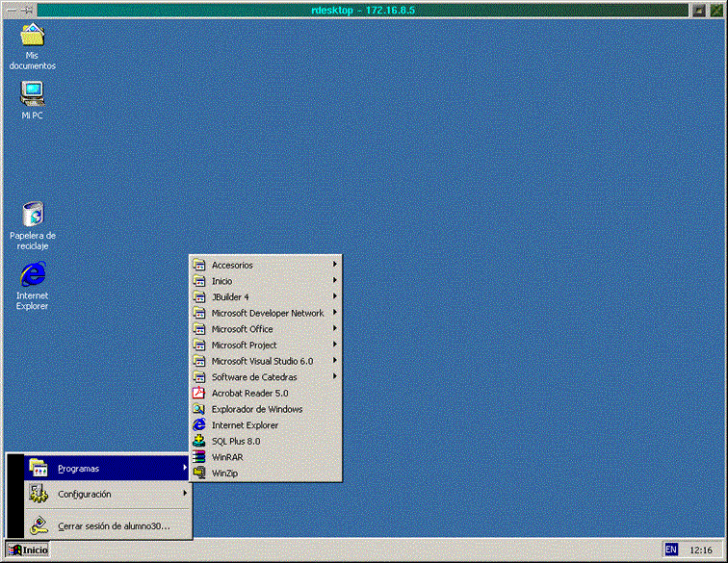Expand the Programas submenu arrow
728x563 pixels.
(x=185, y=468)
